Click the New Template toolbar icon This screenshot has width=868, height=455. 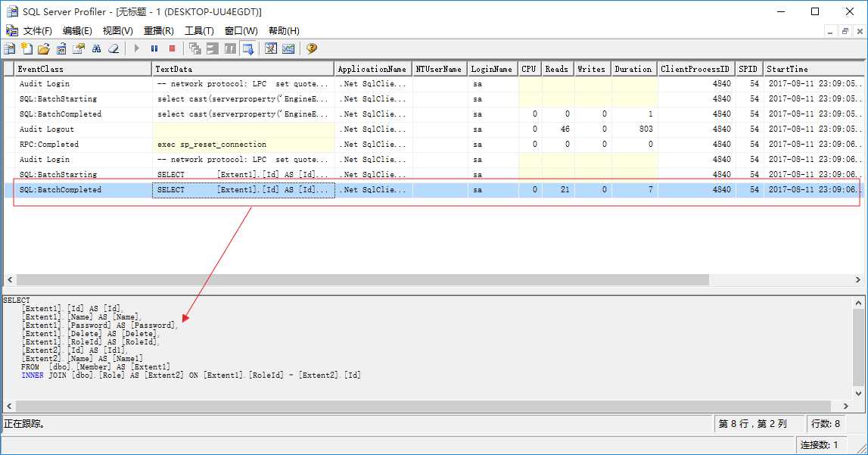point(26,48)
